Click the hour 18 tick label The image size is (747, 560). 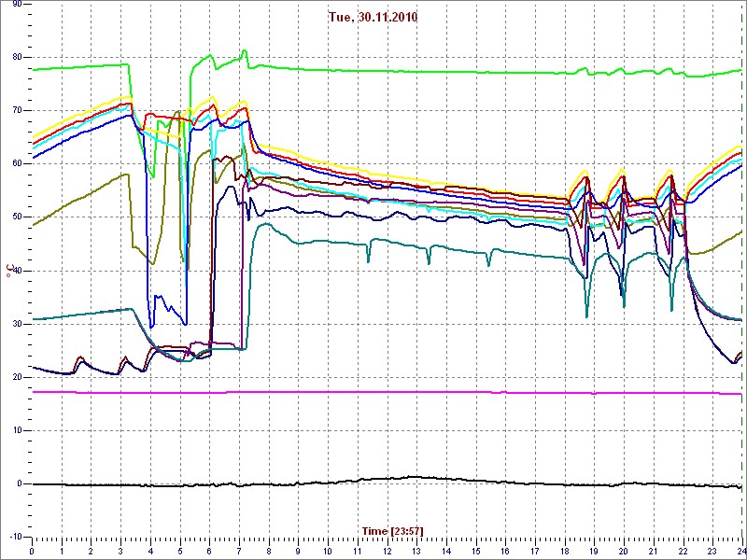point(564,552)
